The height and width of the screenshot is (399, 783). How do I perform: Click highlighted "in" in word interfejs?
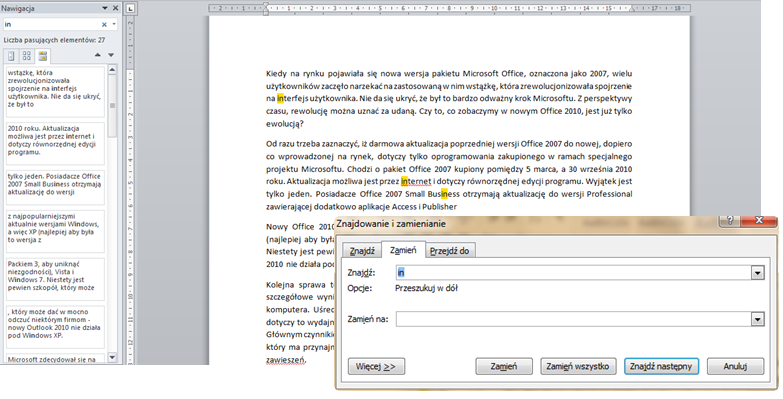[x=281, y=98]
